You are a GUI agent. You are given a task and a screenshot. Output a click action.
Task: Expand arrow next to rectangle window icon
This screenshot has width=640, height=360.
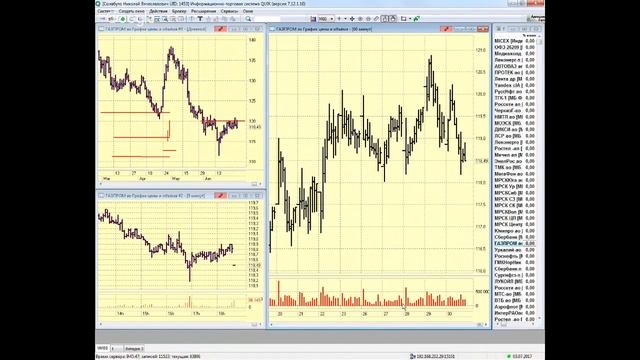tap(410, 19)
